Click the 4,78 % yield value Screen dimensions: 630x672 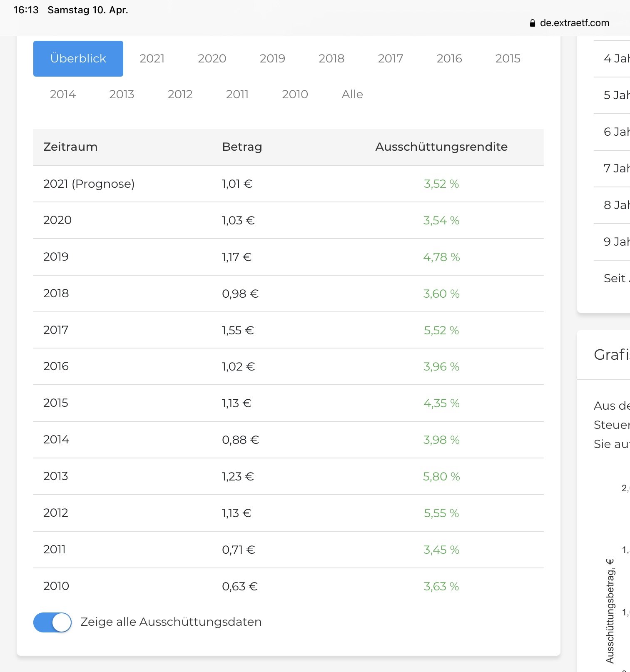[x=441, y=257]
